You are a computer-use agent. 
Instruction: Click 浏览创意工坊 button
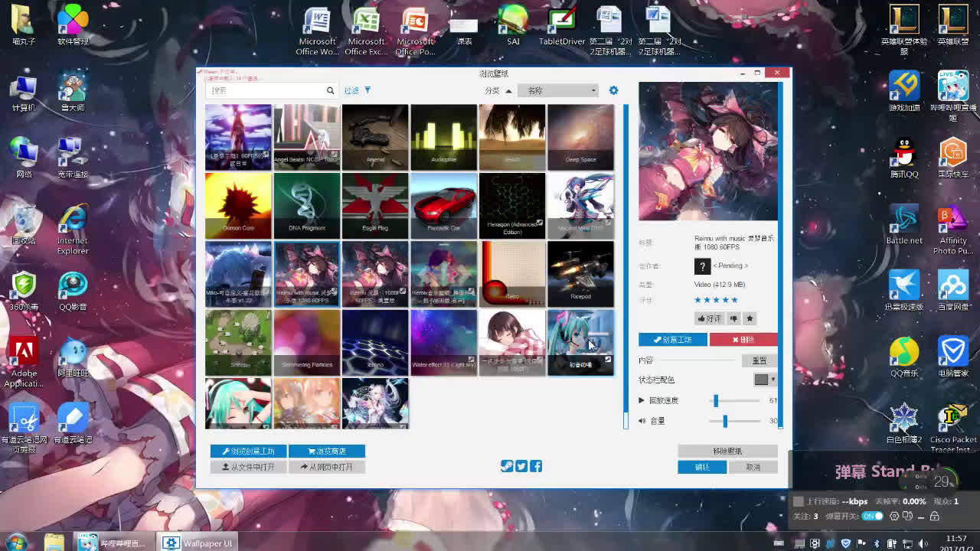pyautogui.click(x=248, y=452)
